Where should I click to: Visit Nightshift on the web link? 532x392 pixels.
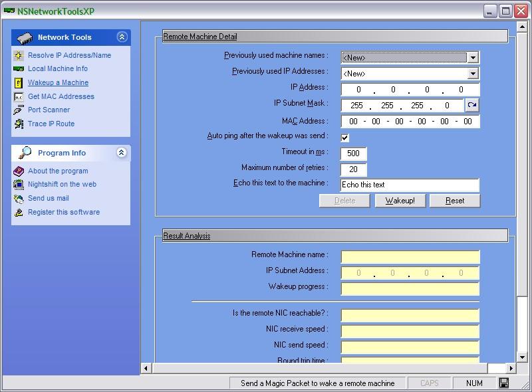pyautogui.click(x=62, y=184)
